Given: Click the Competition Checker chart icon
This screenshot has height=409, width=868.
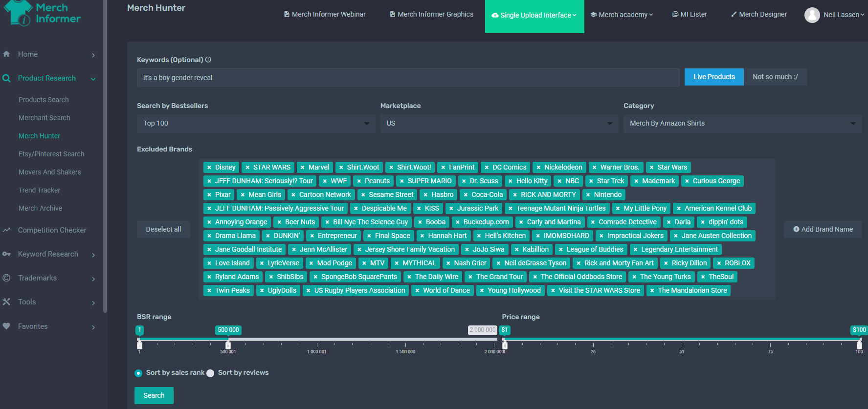Looking at the screenshot, I should click(x=6, y=230).
